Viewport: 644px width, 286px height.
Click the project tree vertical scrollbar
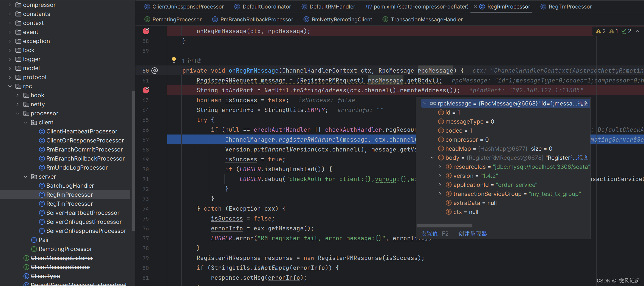coord(133,161)
